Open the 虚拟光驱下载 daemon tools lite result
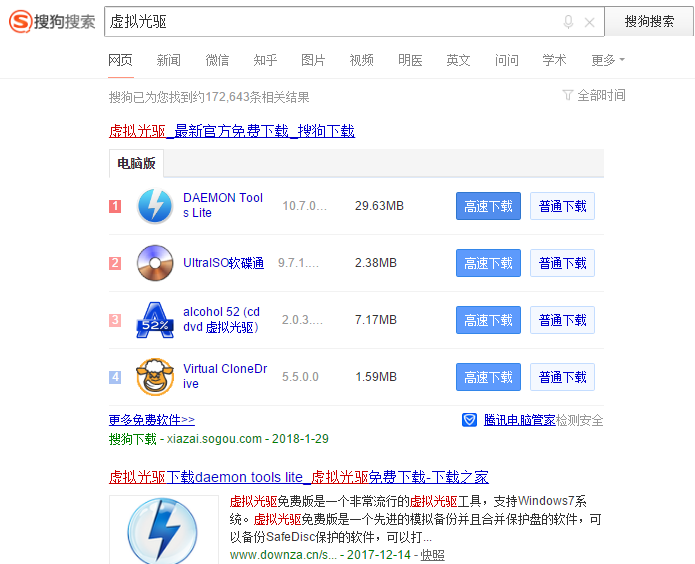The image size is (695, 564). coord(298,477)
